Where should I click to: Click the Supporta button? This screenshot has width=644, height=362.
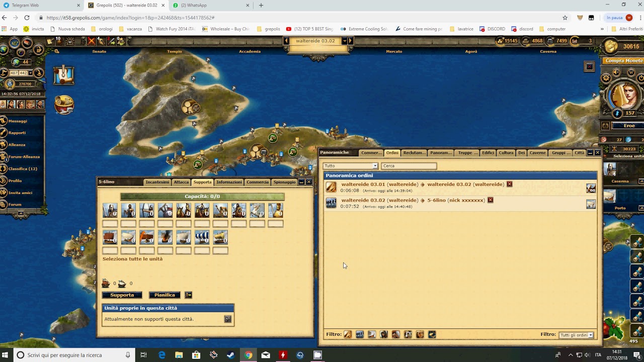click(122, 295)
